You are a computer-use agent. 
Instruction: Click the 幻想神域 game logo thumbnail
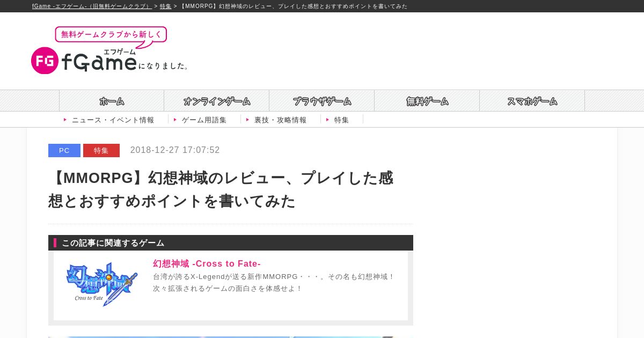[x=102, y=284]
